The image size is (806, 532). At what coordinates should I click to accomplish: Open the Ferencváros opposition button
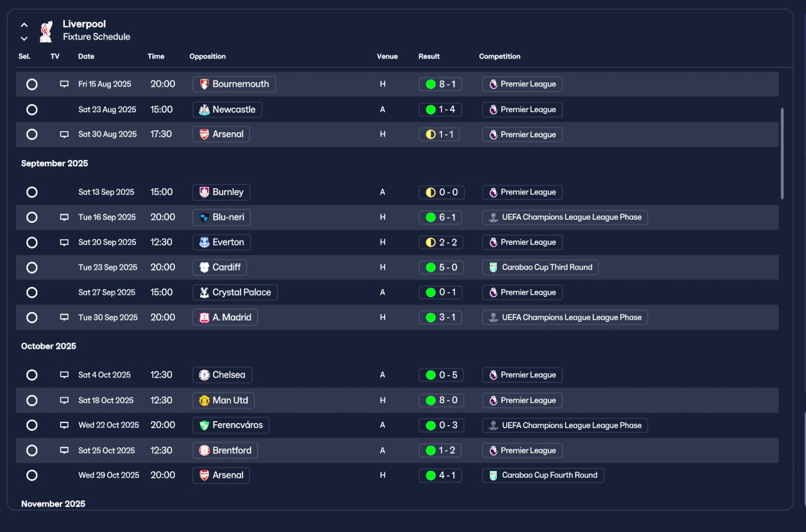[x=231, y=426]
